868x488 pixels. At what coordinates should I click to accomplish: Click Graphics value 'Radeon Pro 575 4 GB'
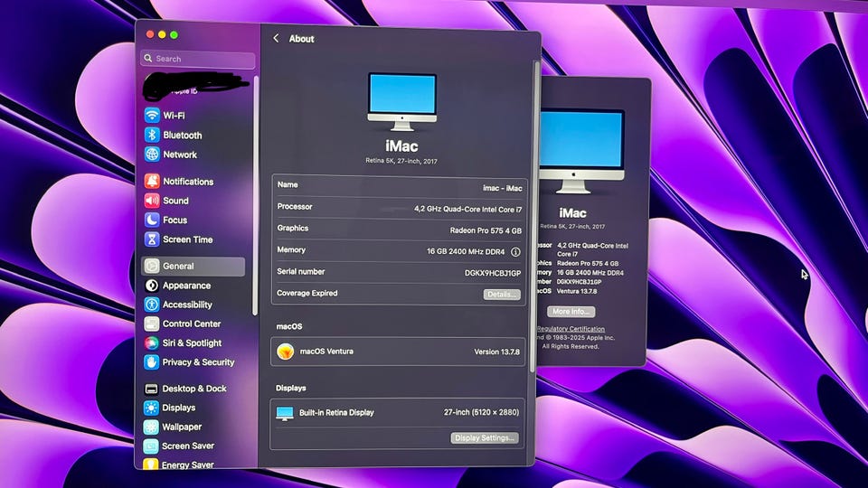486,230
